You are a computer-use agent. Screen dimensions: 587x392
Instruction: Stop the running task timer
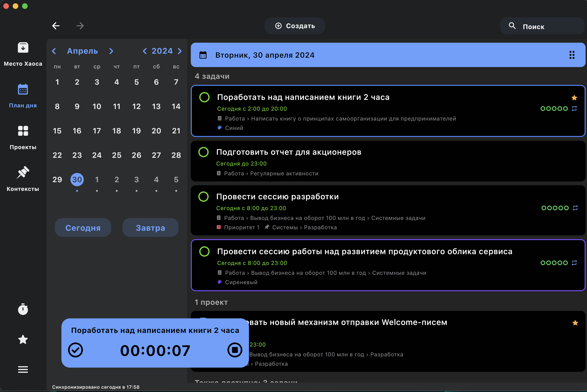(235, 350)
